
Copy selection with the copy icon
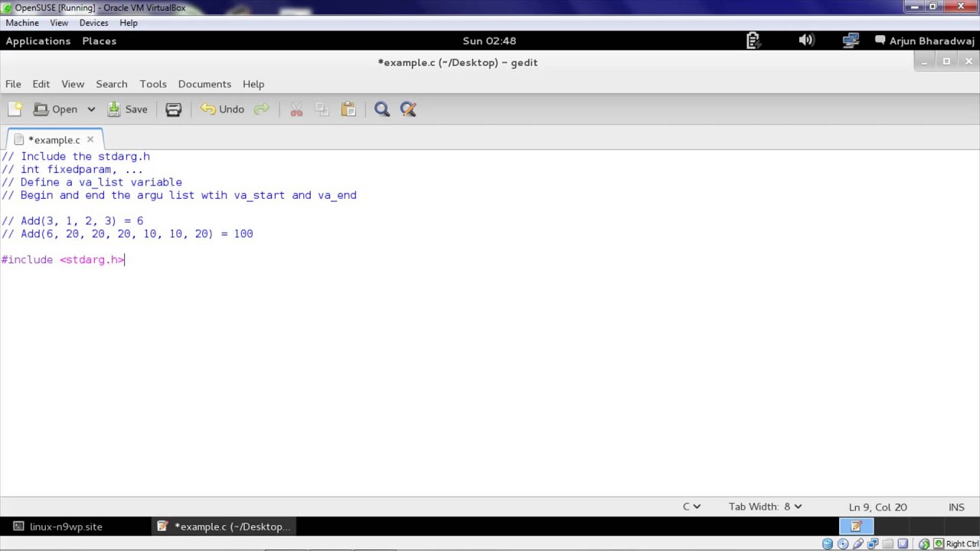coord(322,109)
